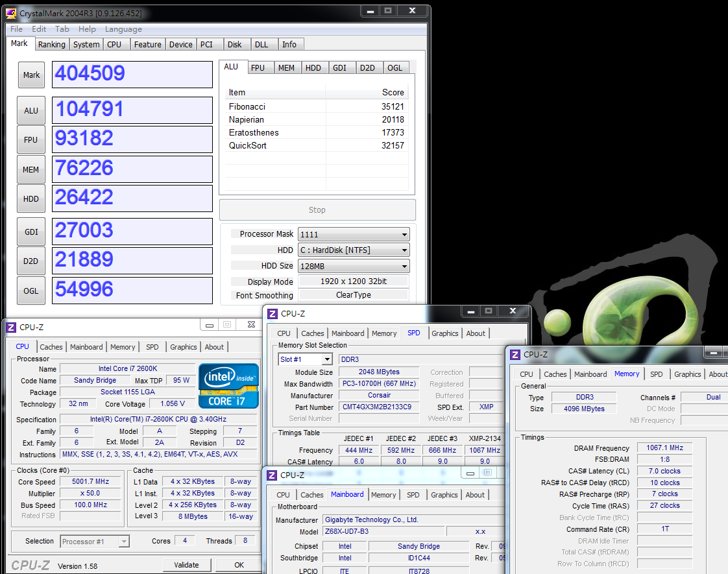The image size is (728, 574).
Task: Minimize the CPU-Z Memory window
Action: [713, 352]
